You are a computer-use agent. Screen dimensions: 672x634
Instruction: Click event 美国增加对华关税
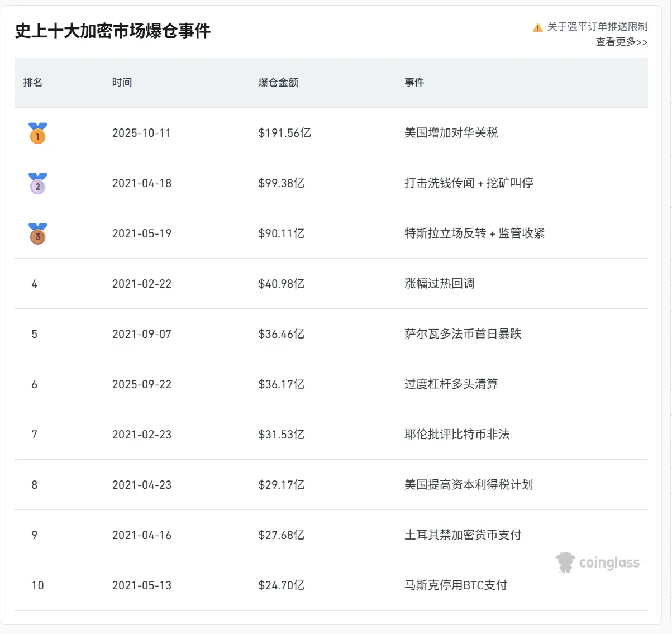pos(451,133)
